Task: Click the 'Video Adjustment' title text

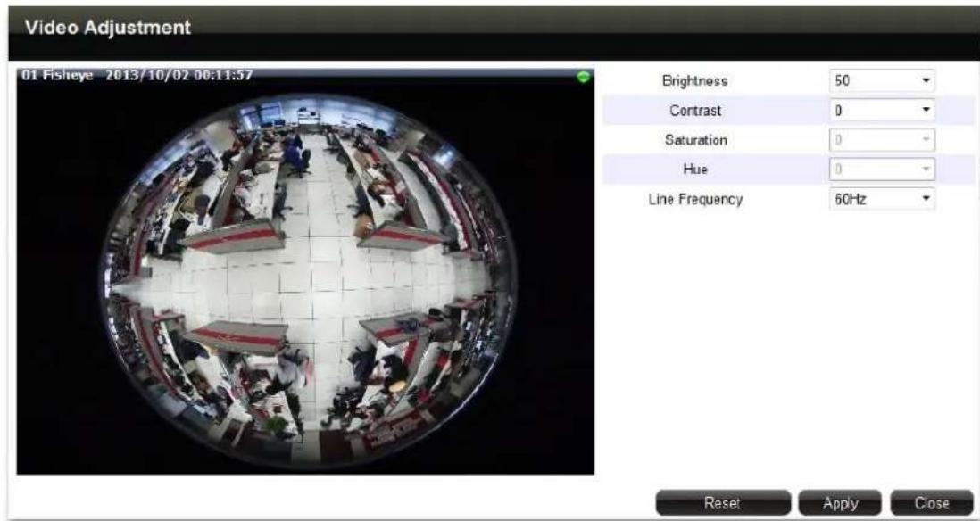Action: pyautogui.click(x=107, y=28)
